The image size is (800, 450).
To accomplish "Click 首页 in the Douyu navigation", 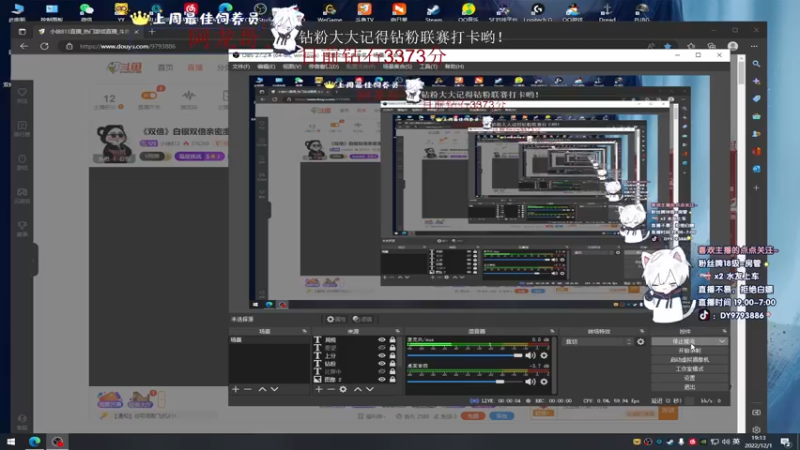I will click(165, 67).
